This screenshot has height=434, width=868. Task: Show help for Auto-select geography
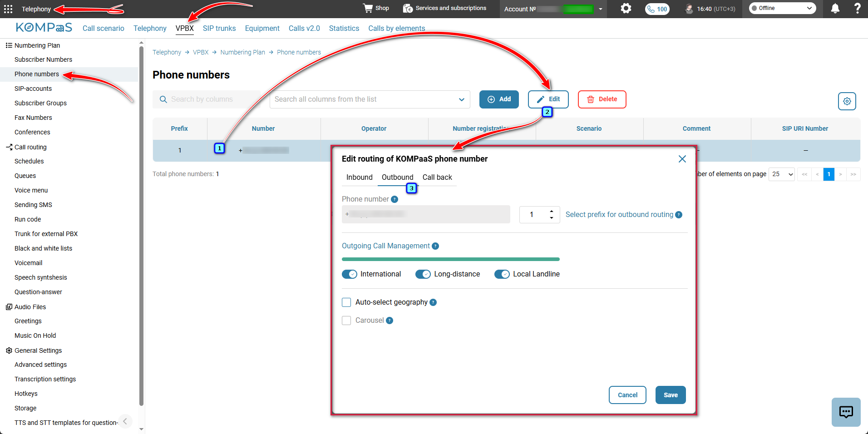433,302
